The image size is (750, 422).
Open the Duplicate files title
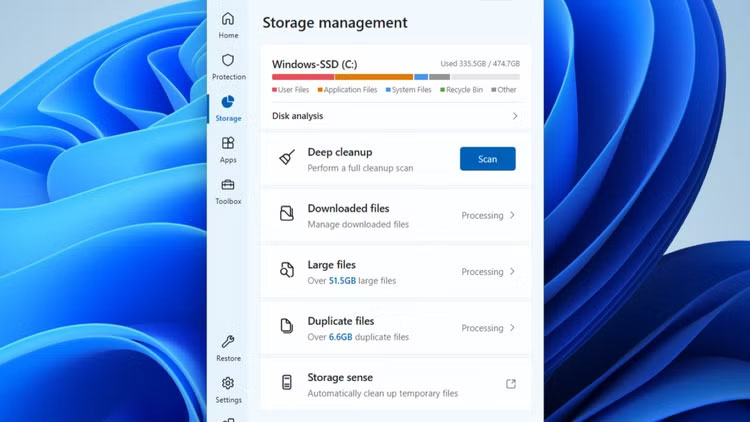341,321
